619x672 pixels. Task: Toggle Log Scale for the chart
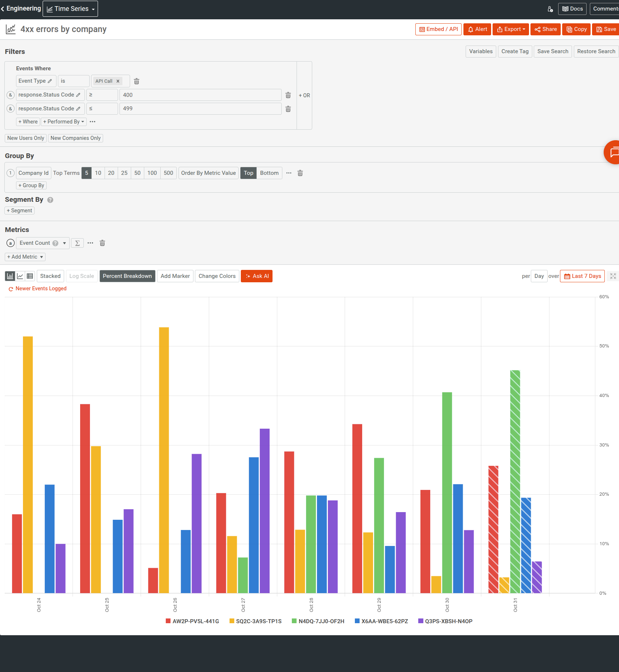(81, 276)
